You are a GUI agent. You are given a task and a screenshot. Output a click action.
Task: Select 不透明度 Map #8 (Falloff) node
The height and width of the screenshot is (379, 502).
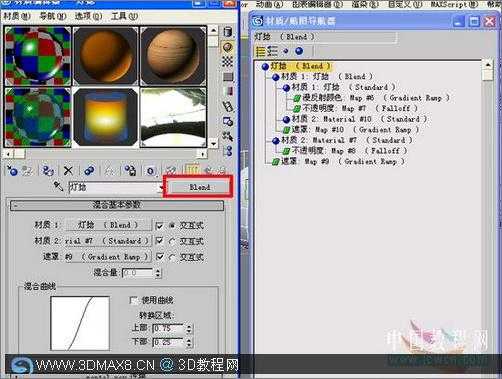tap(344, 151)
